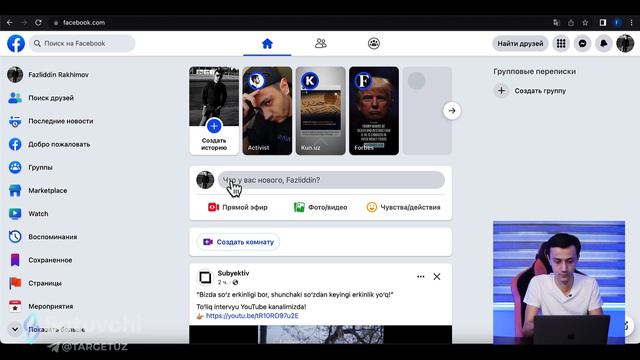The image size is (640, 360).
Task: Bookmark this page with star icon
Action: tap(585, 22)
